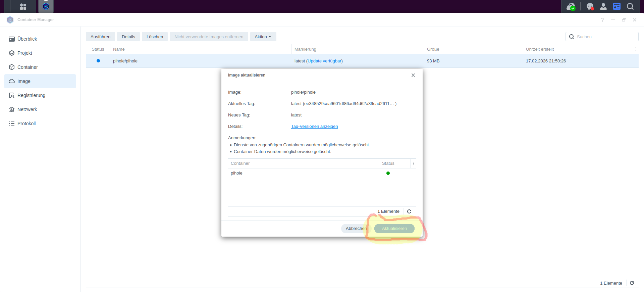
Task: Go to the Überblick section
Action: 27,39
